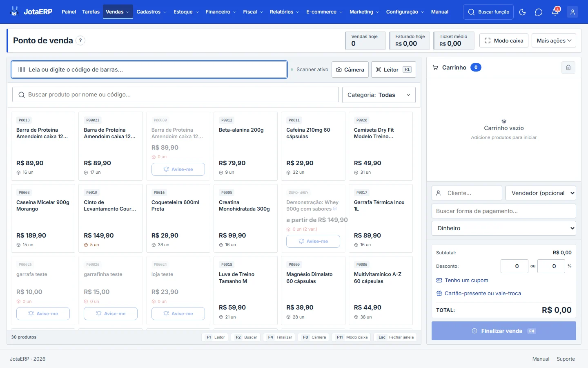Click the Cliente input field

pyautogui.click(x=467, y=193)
